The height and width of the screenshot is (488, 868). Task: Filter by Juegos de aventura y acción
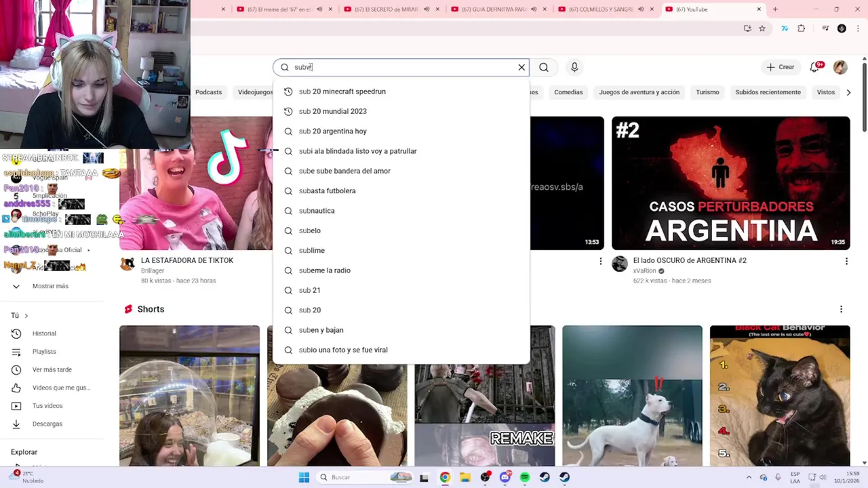tap(639, 92)
